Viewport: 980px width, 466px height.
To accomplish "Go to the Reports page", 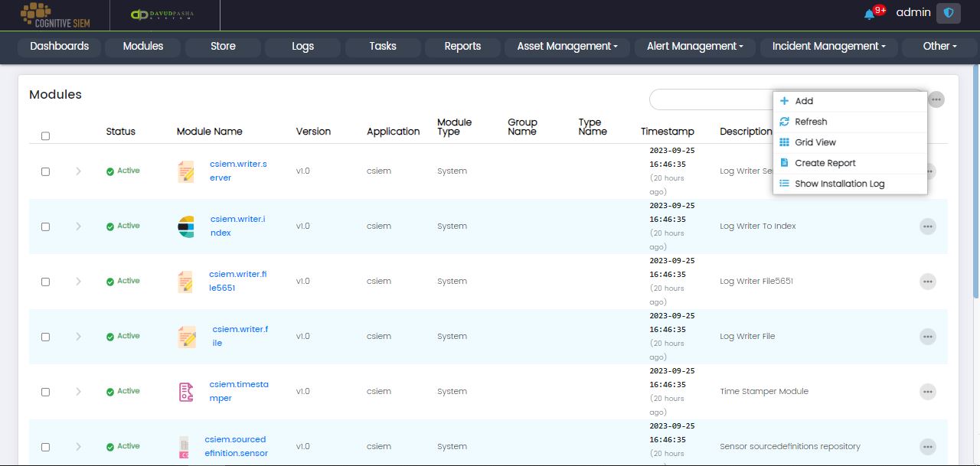I will 462,47.
